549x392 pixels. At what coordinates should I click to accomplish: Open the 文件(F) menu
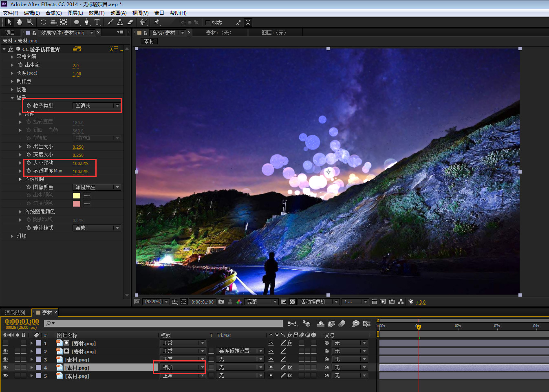tap(10, 13)
